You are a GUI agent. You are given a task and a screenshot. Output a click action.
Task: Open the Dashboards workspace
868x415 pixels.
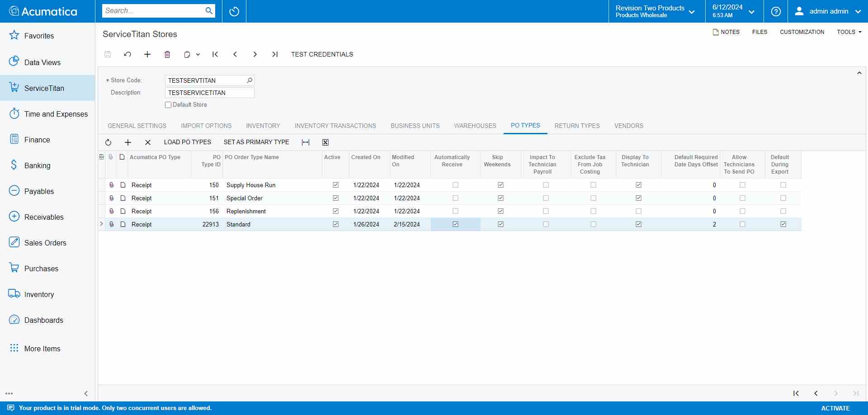tap(47, 320)
